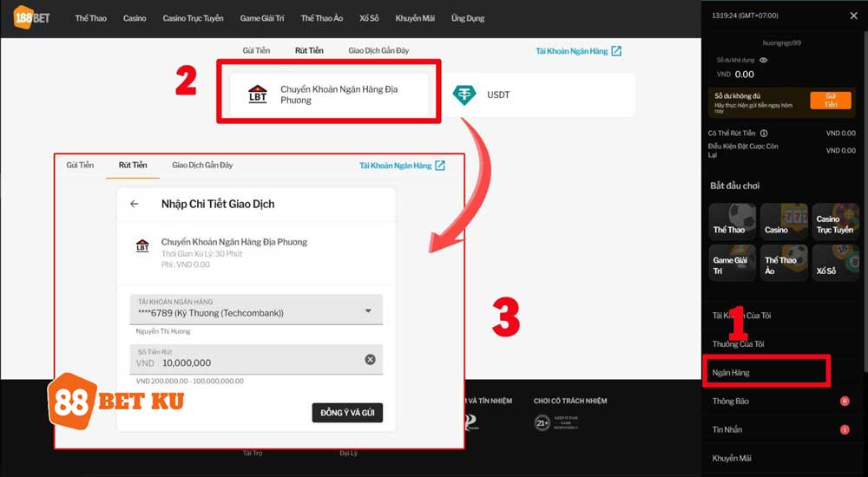Close the account side panel

pyautogui.click(x=853, y=16)
